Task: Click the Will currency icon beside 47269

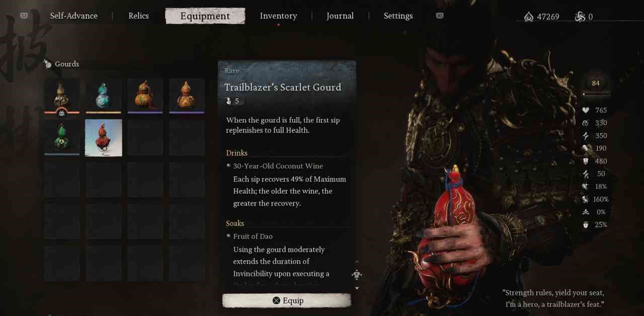Action: (528, 17)
